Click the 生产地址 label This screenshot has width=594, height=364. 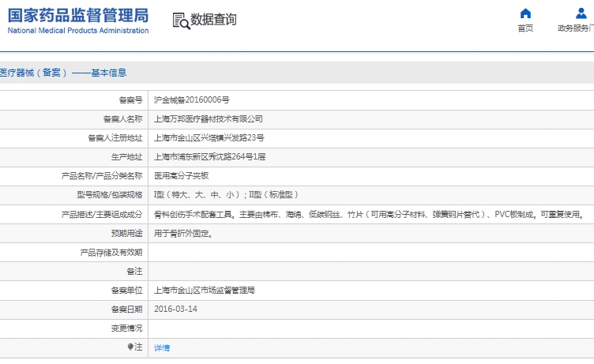point(127,157)
